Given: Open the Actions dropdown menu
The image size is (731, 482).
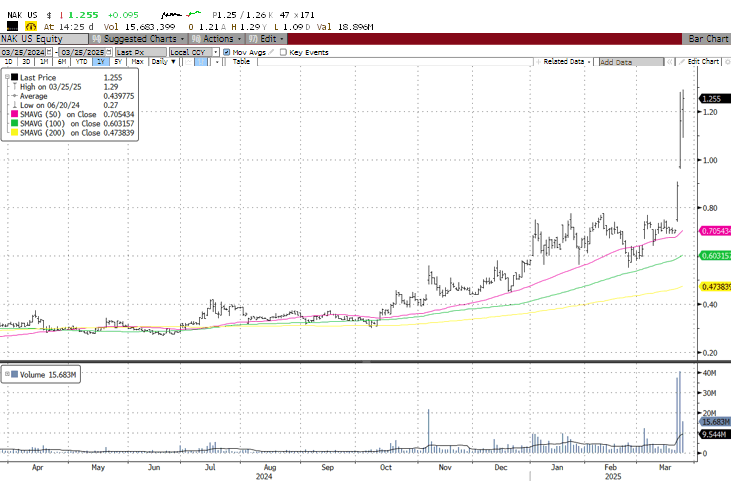Looking at the screenshot, I should tap(217, 39).
